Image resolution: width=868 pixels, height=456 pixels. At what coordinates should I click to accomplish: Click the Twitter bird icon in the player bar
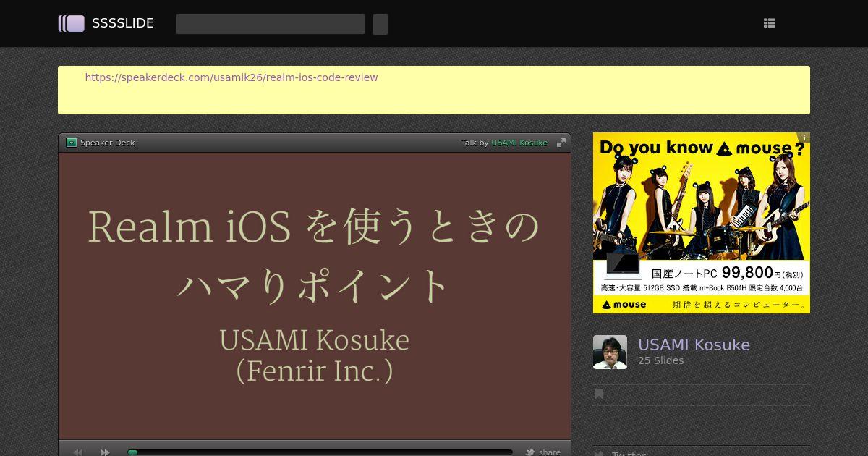pyautogui.click(x=530, y=452)
